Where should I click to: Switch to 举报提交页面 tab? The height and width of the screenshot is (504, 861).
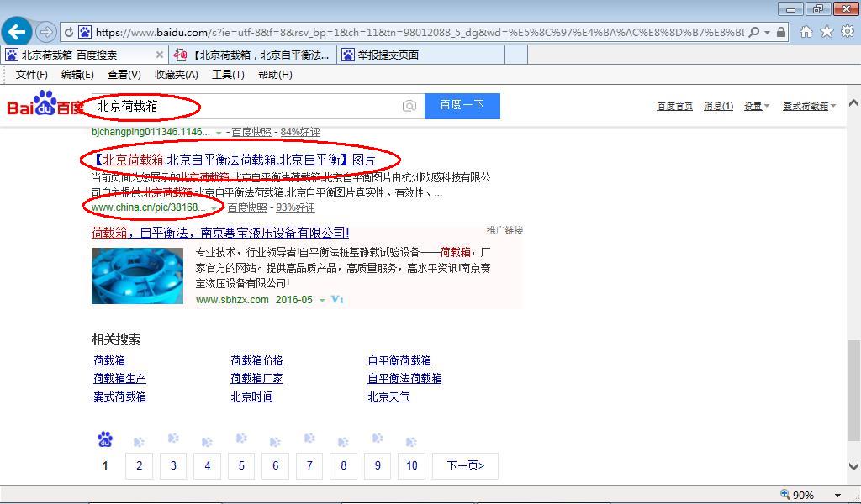(420, 55)
